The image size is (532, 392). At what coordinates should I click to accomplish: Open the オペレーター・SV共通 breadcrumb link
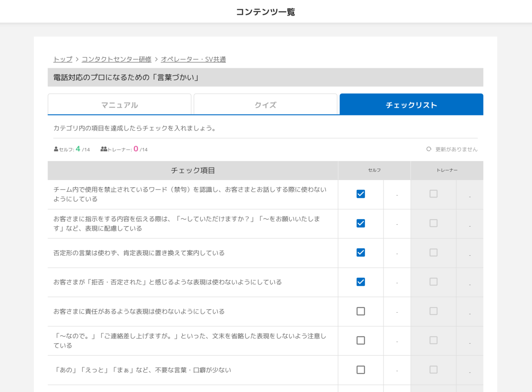pos(192,59)
